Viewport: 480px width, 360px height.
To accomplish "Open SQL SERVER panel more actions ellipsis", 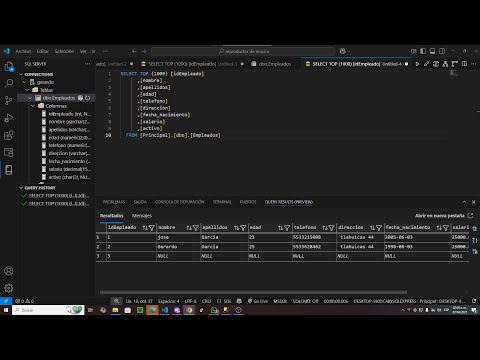I will click(x=87, y=64).
